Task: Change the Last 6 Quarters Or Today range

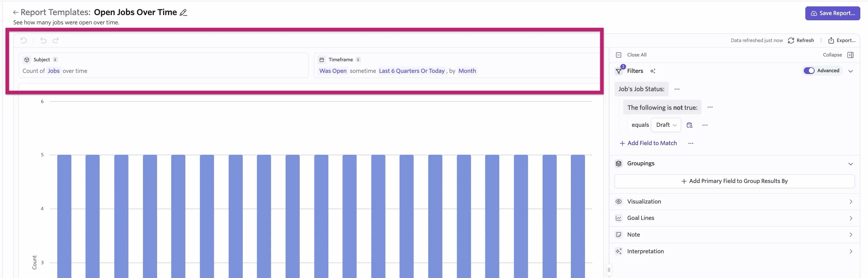Action: (x=412, y=71)
